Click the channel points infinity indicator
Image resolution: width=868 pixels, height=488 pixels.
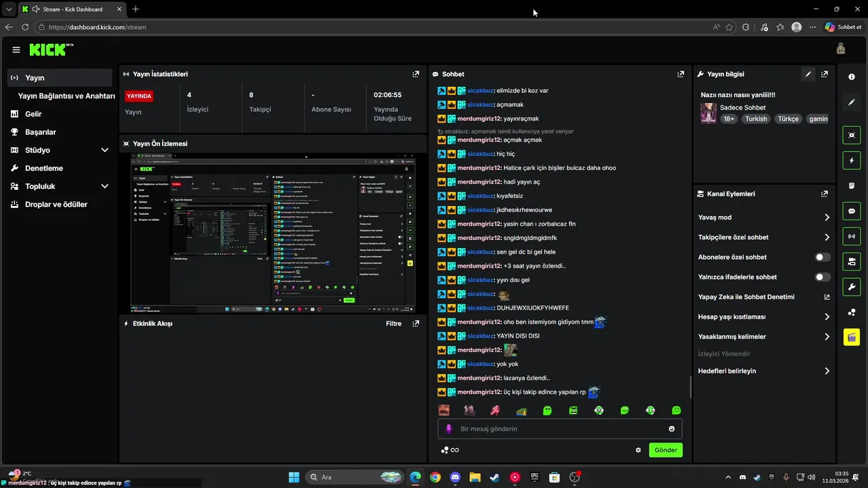(450, 450)
